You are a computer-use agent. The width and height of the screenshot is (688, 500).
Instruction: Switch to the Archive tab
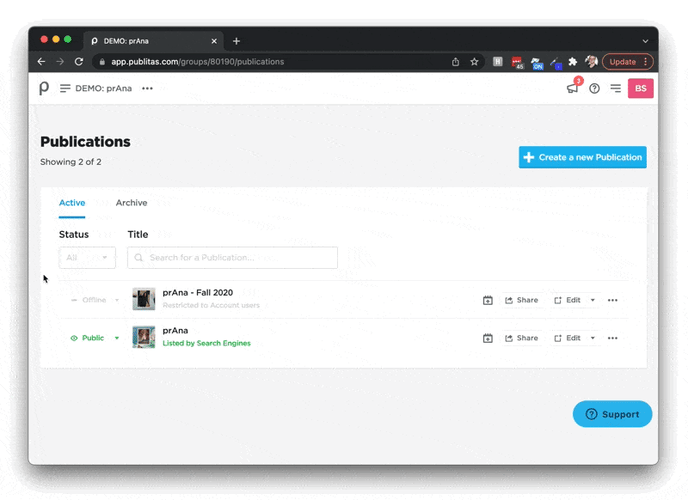131,203
